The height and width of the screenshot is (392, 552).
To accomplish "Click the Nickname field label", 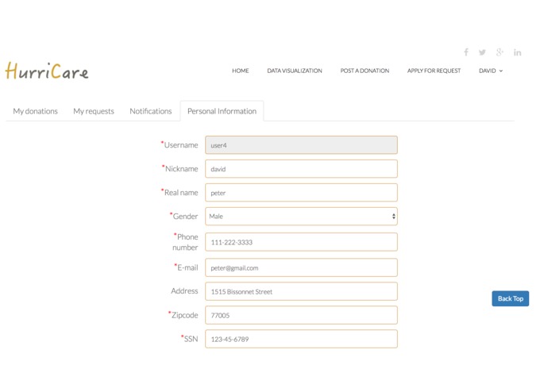I will [x=179, y=169].
